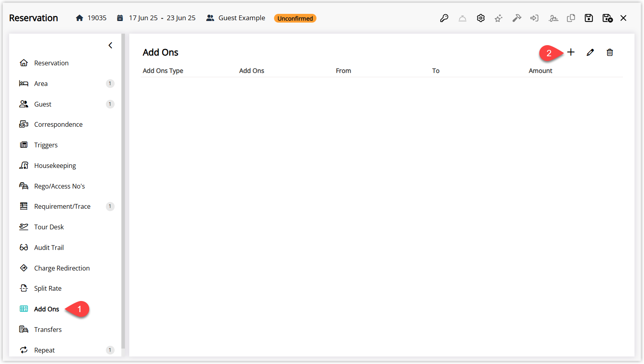Save the reservation with disk icon
644x364 pixels.
point(589,18)
